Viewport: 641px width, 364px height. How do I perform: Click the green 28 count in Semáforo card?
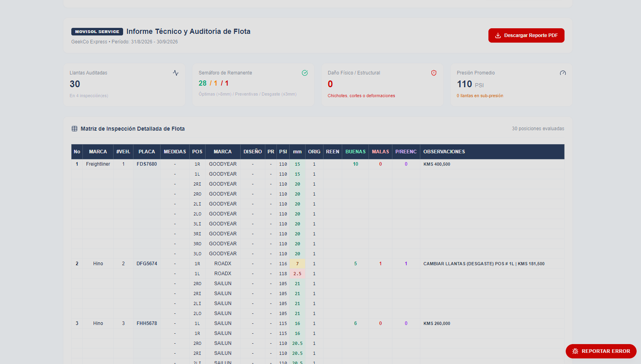202,83
